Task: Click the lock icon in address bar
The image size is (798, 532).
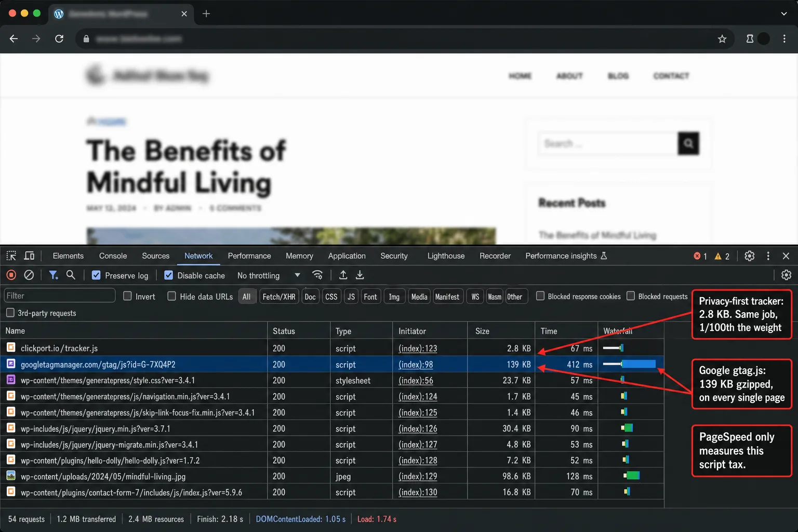Action: pos(86,38)
